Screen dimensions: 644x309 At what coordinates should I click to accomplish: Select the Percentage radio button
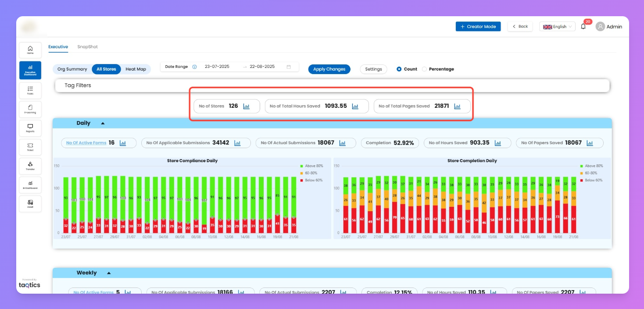pos(424,69)
